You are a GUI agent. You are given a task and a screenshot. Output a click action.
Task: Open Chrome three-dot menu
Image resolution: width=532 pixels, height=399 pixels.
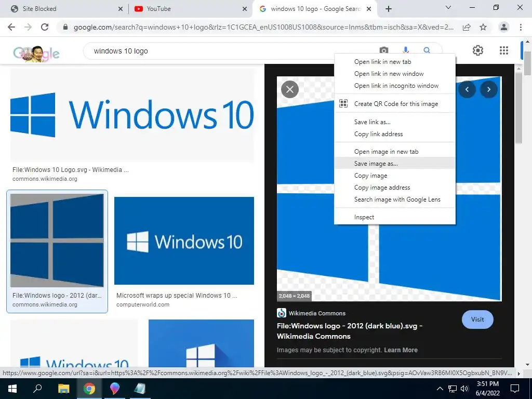(521, 27)
